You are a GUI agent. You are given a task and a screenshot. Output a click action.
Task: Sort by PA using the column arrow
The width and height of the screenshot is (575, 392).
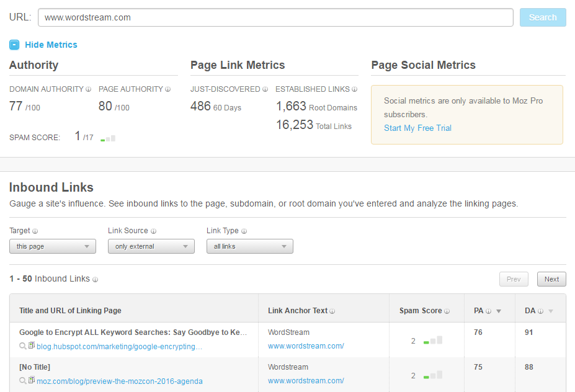point(498,311)
